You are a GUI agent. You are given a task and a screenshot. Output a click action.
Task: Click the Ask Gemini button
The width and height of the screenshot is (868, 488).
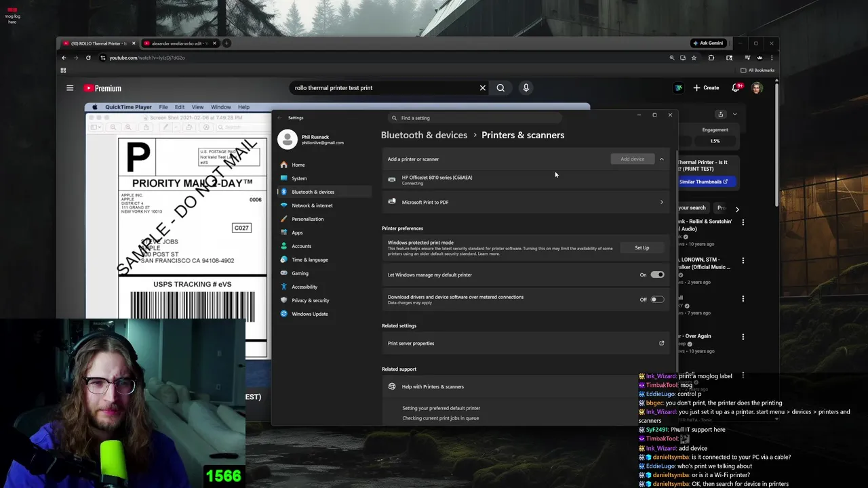(x=707, y=43)
